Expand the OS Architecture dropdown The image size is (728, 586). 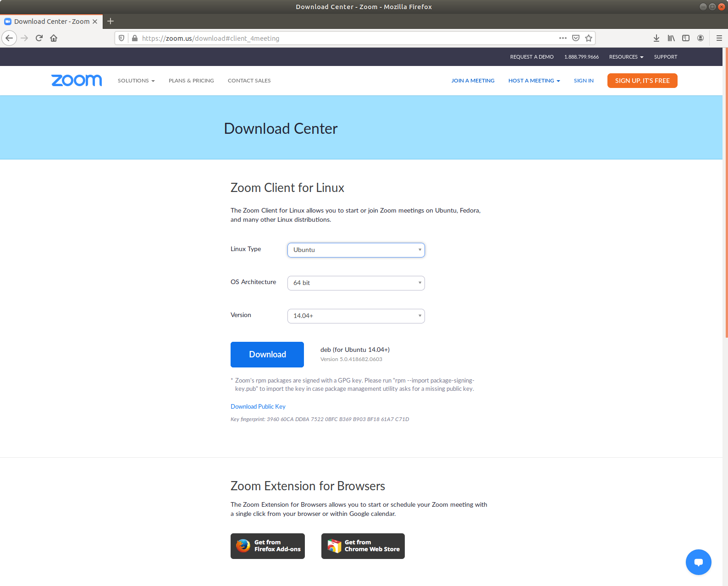(x=356, y=283)
